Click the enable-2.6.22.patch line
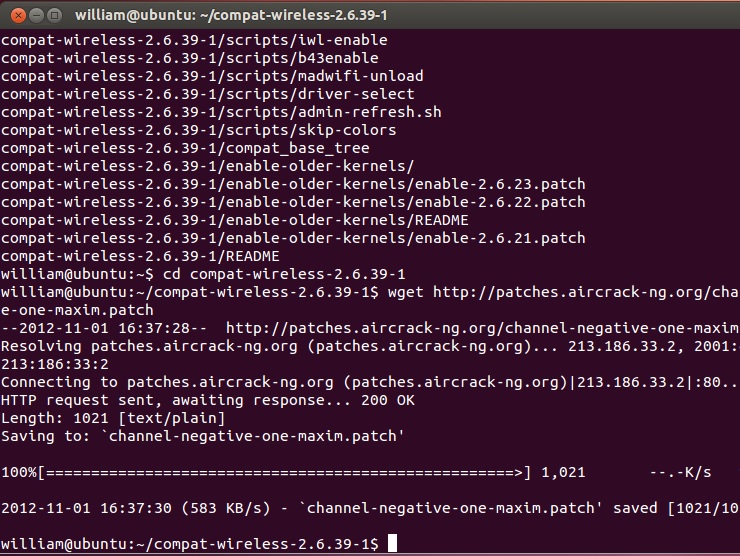740x556 pixels. pos(293,202)
